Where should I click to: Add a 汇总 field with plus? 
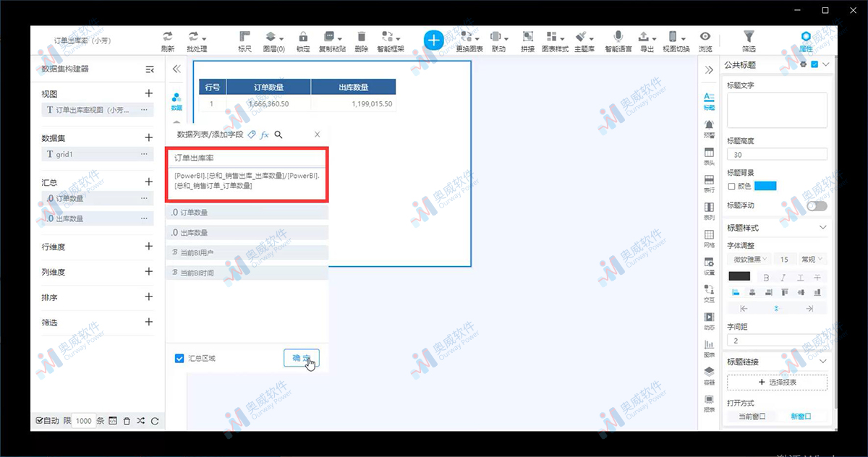[149, 181]
